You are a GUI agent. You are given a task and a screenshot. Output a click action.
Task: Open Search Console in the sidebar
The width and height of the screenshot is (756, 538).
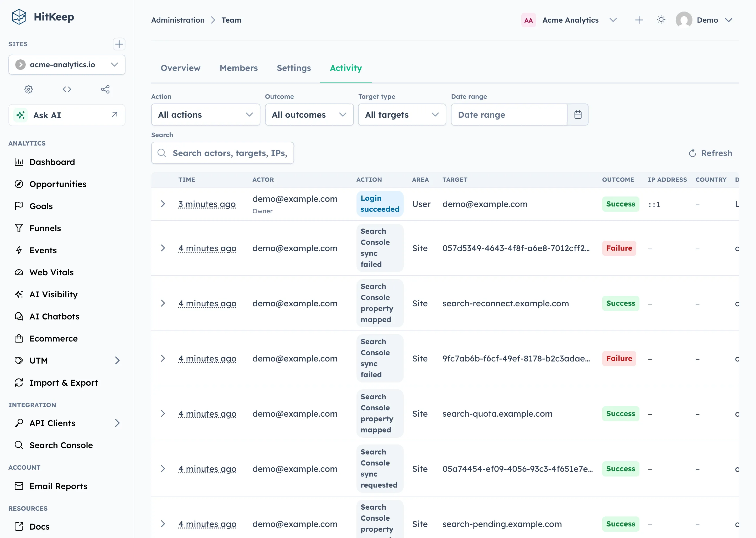click(x=67, y=445)
